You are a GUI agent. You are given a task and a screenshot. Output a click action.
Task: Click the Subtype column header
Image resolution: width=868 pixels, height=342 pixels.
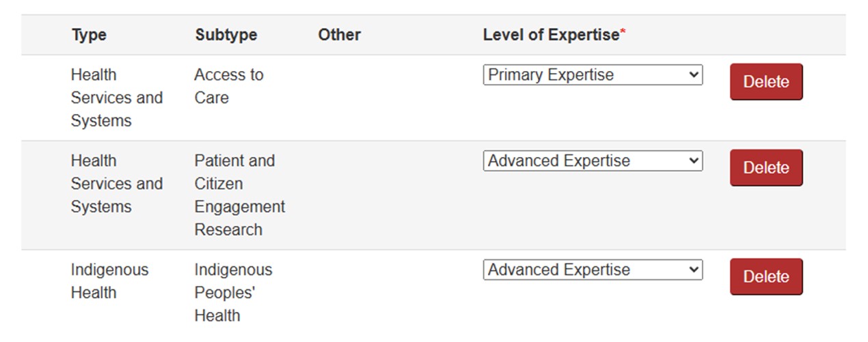(226, 35)
